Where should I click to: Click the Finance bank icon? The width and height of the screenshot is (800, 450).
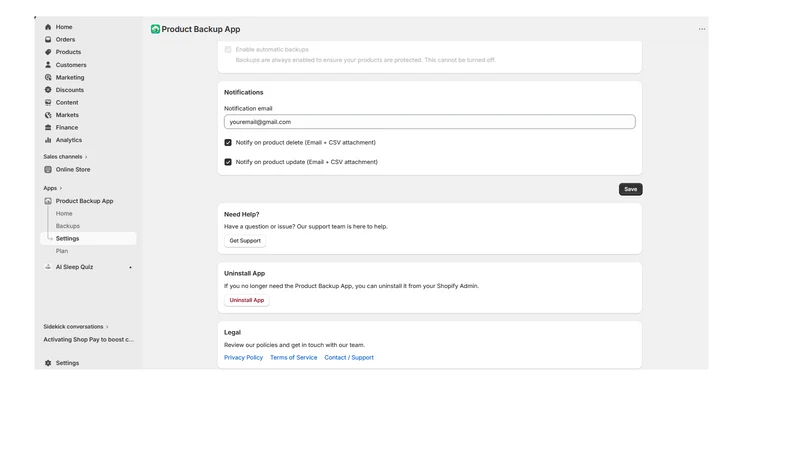[48, 128]
